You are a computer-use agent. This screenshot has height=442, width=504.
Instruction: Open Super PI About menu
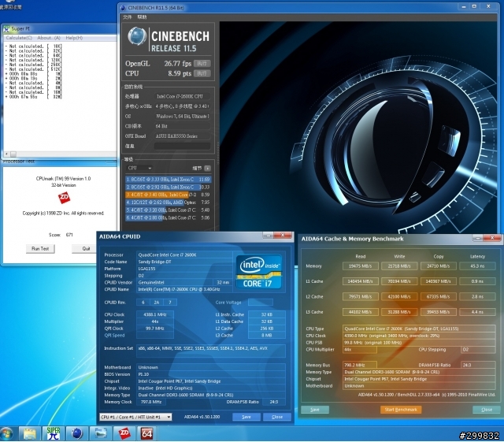[x=49, y=38]
